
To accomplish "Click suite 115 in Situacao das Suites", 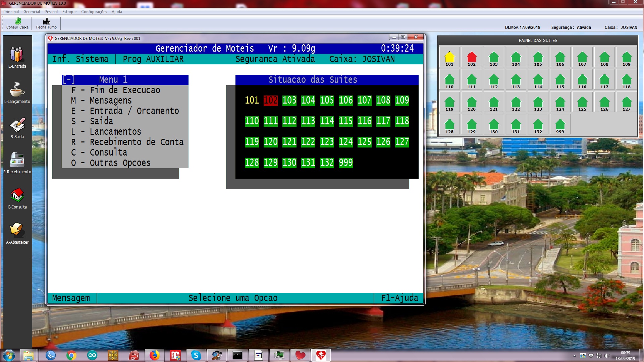I will (x=345, y=121).
